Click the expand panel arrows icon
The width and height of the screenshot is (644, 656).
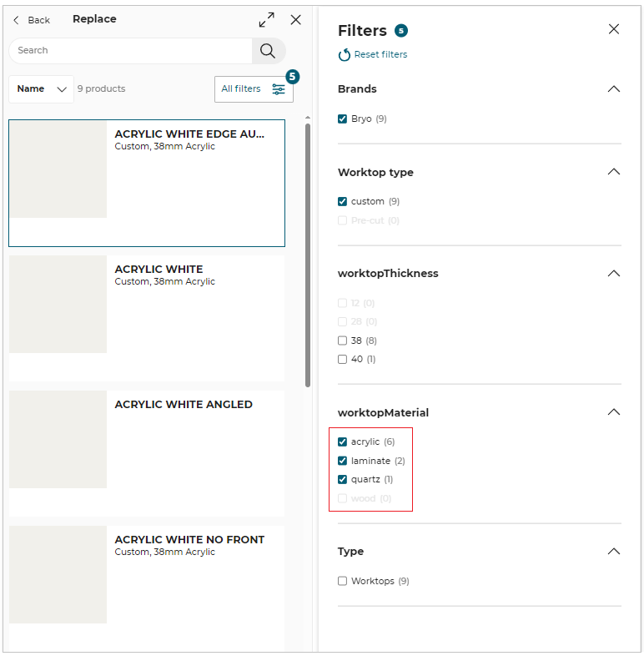coord(266,20)
